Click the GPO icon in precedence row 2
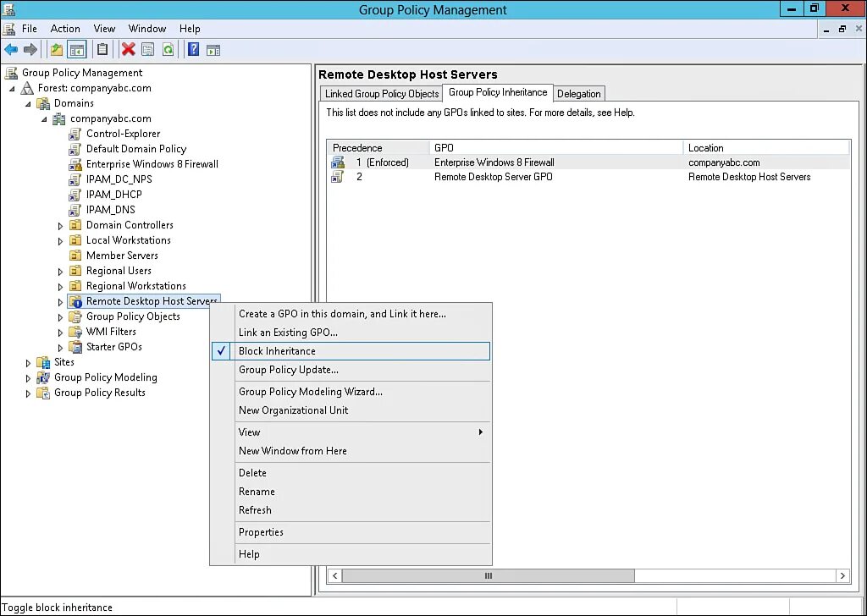 [x=337, y=177]
